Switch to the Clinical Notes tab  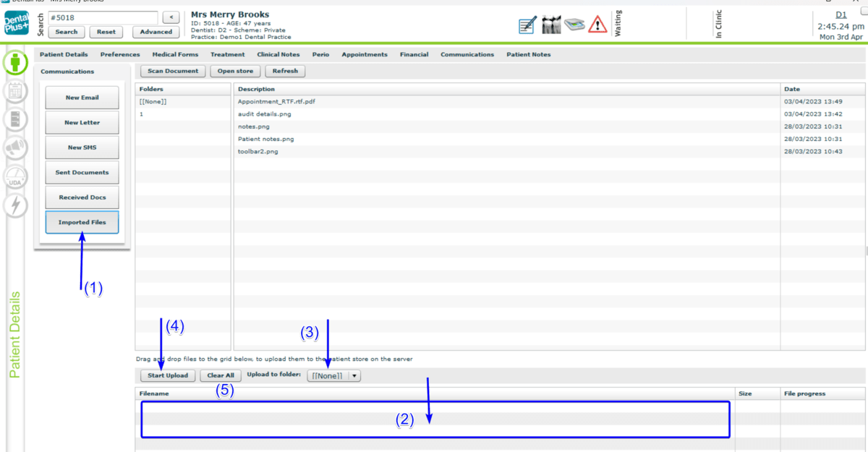click(278, 54)
